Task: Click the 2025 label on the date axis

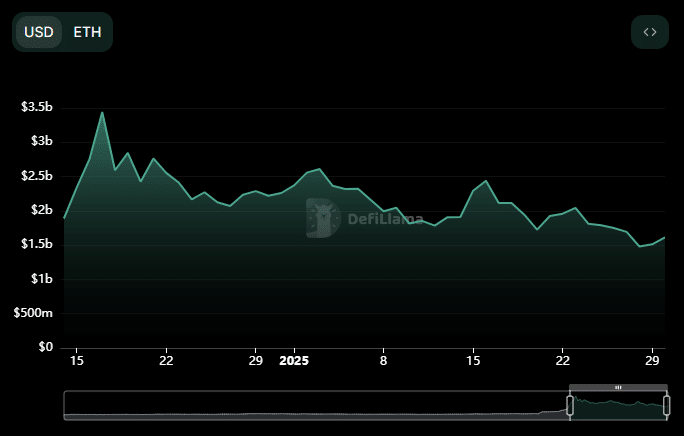Action: click(296, 360)
